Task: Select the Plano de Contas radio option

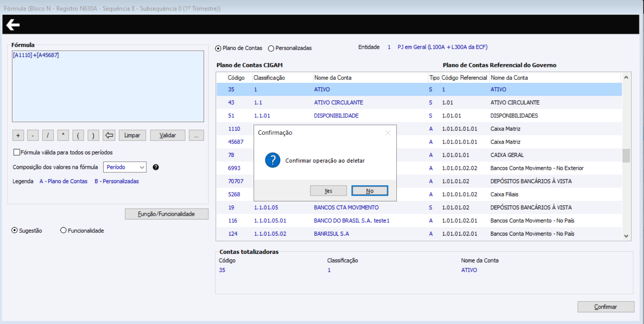Action: [218, 48]
